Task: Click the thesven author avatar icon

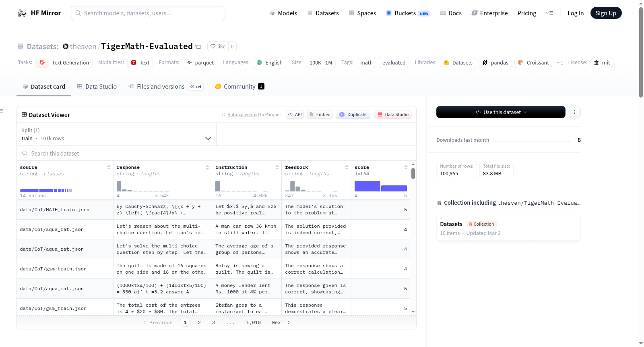Action: tap(66, 46)
